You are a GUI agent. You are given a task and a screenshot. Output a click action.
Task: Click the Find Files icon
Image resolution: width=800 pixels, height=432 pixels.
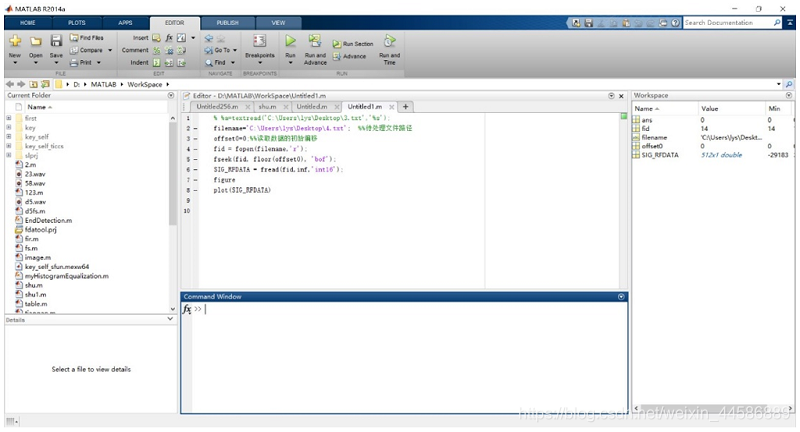coord(74,38)
